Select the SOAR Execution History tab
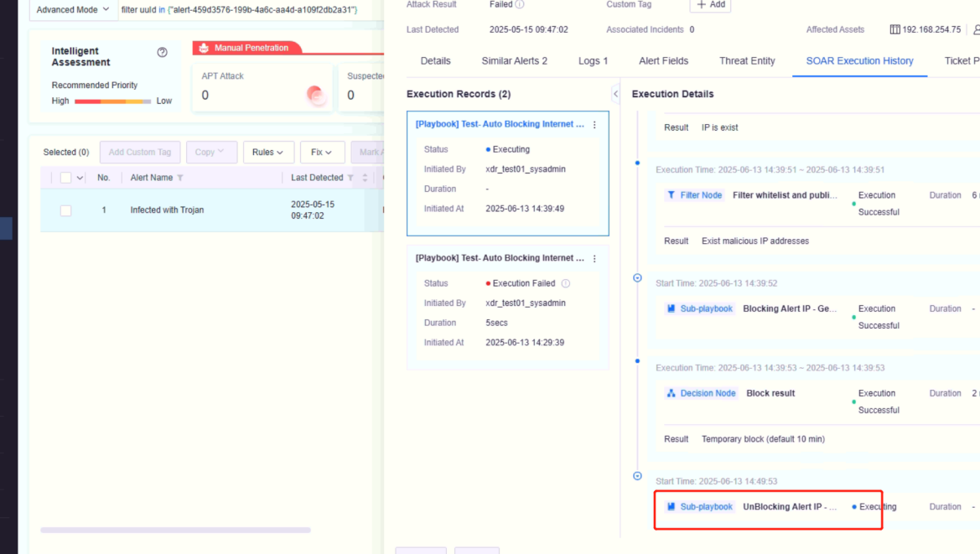This screenshot has width=980, height=554. pos(859,60)
